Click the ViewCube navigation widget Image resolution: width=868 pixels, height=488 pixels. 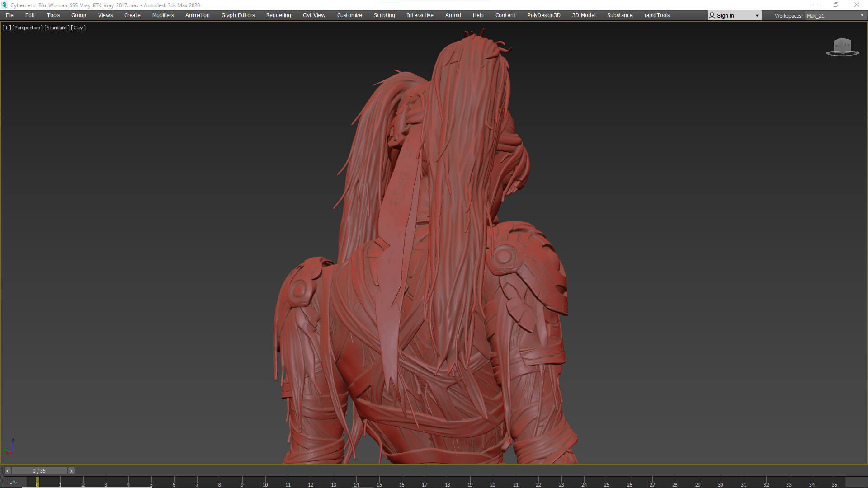click(x=842, y=47)
